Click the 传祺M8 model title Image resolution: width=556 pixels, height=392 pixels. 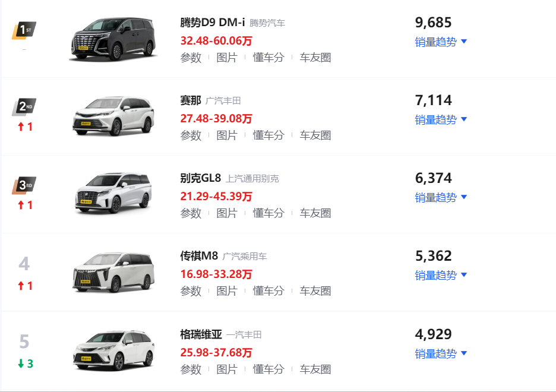[199, 257]
